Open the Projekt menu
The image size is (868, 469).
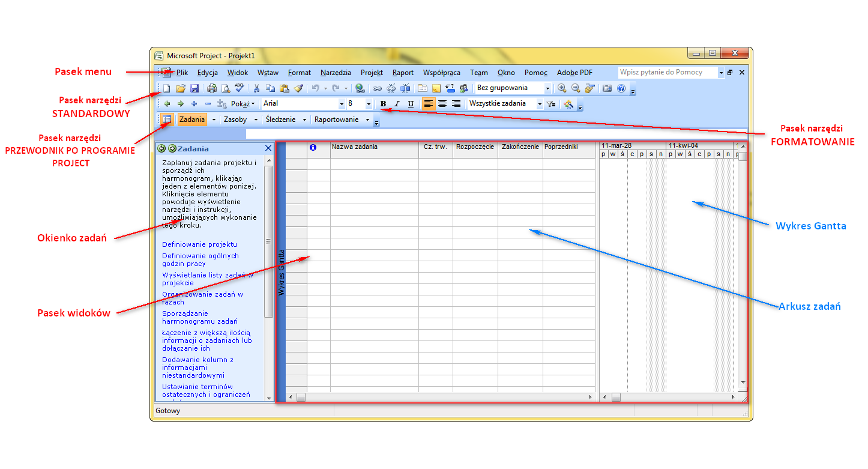click(x=372, y=72)
